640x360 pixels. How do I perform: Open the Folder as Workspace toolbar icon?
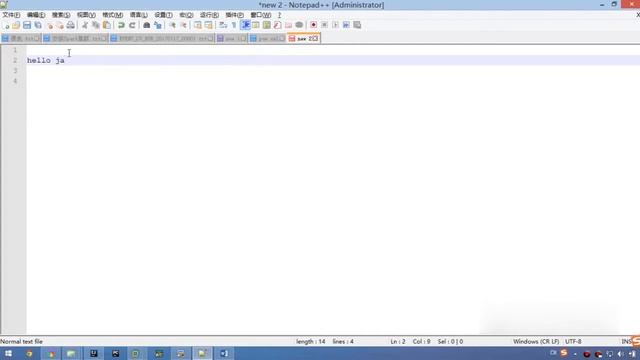(289, 25)
